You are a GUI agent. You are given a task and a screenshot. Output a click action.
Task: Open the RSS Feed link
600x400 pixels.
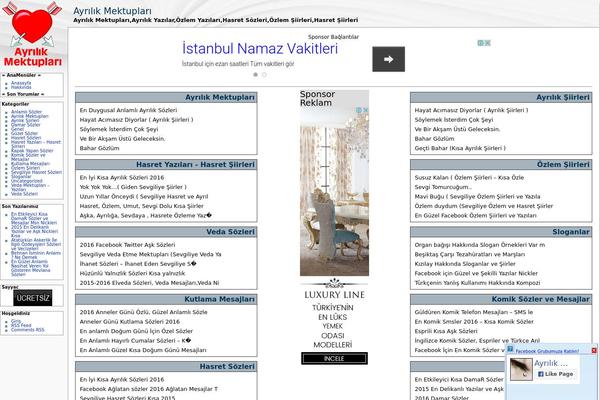[21, 325]
